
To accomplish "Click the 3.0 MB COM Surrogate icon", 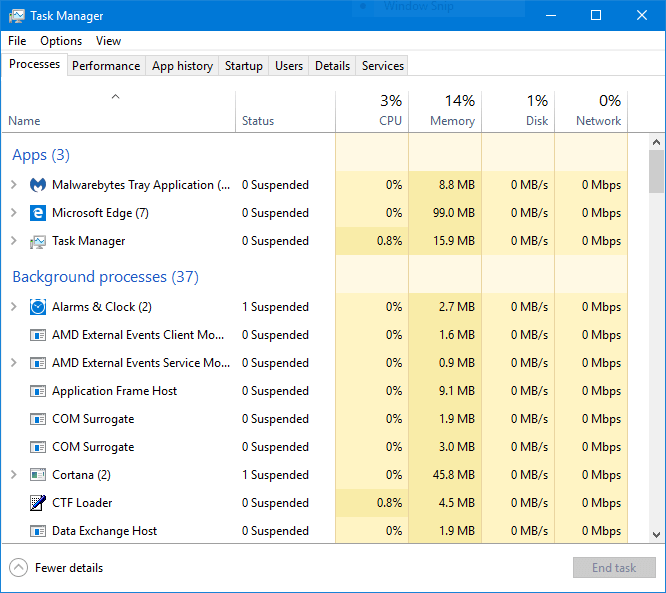I will click(38, 447).
